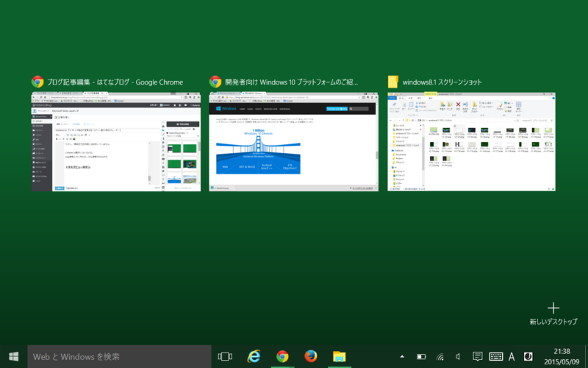Toggle IME input mode A indicator
The image size is (588, 368).
tap(512, 356)
